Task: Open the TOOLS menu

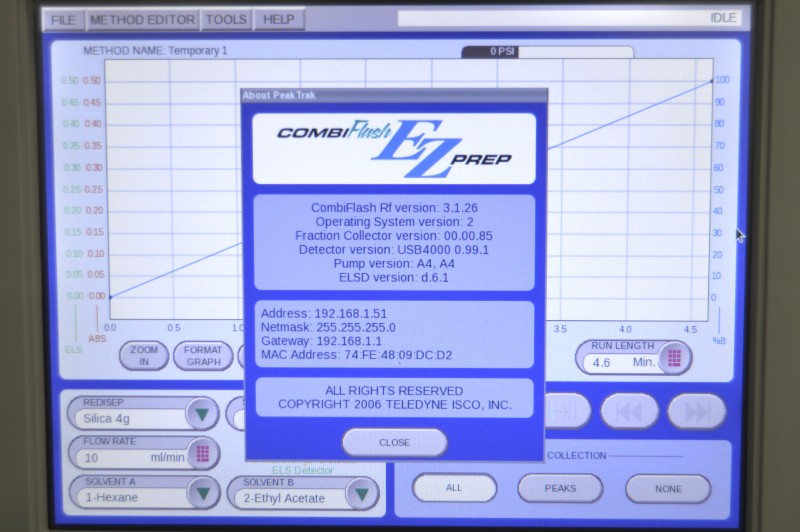Action: pyautogui.click(x=226, y=19)
